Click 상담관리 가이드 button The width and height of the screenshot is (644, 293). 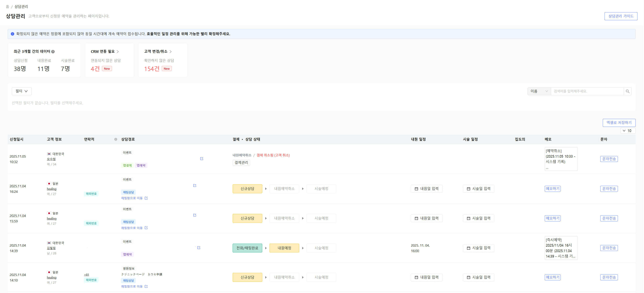coord(620,16)
